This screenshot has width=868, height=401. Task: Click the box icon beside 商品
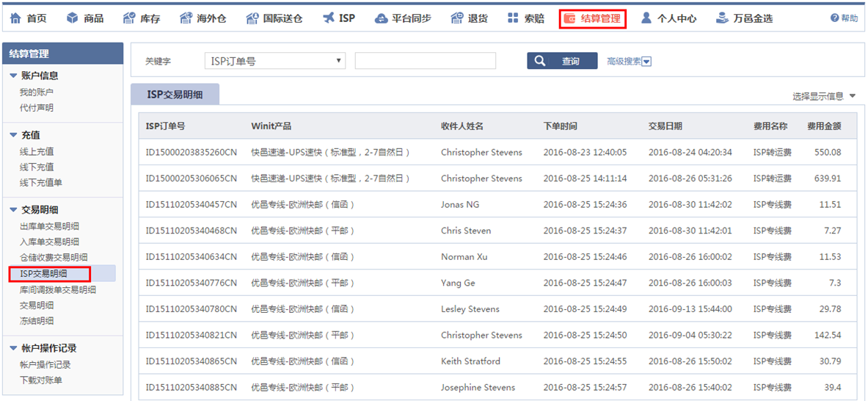pyautogui.click(x=72, y=18)
